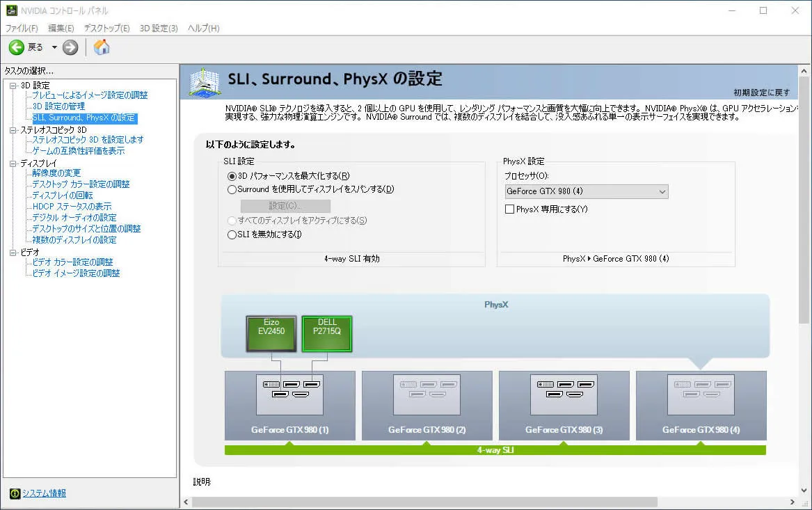Viewport: 812px width, 510px height.
Task: Collapse the ビデオ tree node
Action: pos(13,253)
